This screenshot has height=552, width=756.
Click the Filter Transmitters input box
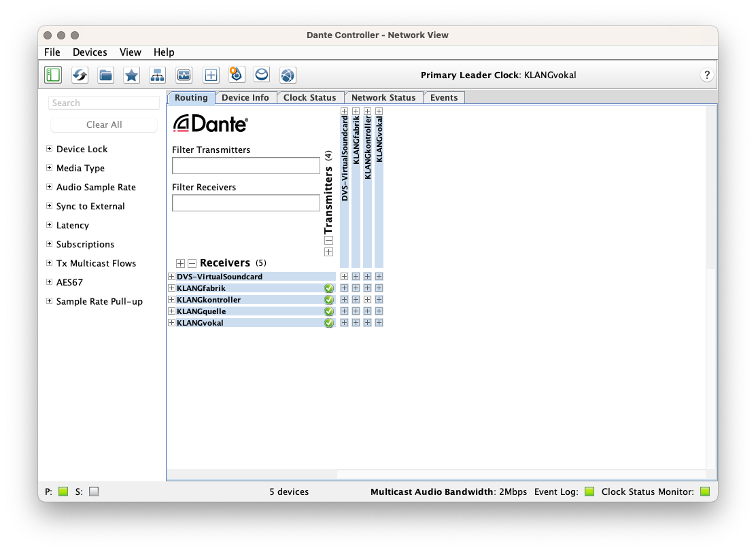pyautogui.click(x=246, y=165)
